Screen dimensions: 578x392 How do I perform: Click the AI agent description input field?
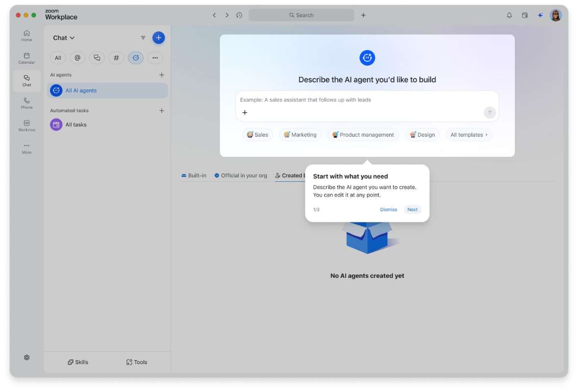tap(367, 106)
